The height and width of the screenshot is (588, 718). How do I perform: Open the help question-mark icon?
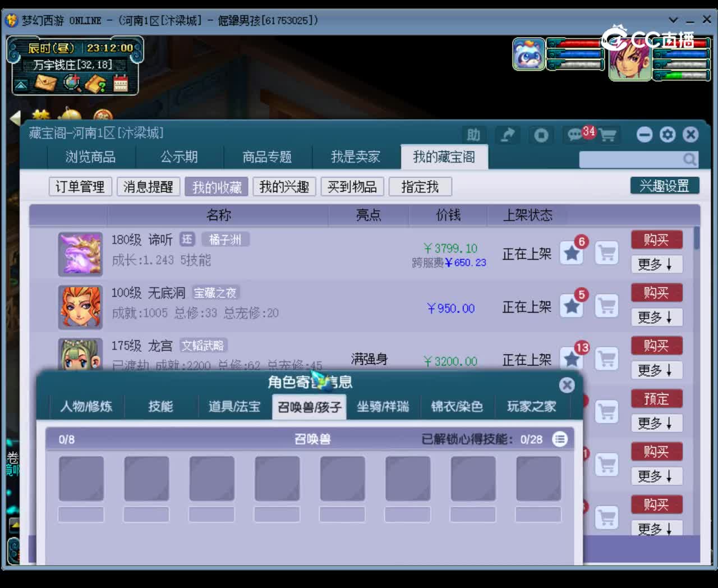tap(95, 84)
